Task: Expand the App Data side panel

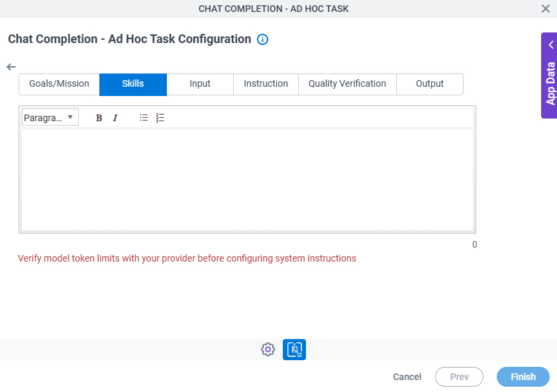Action: tap(549, 75)
